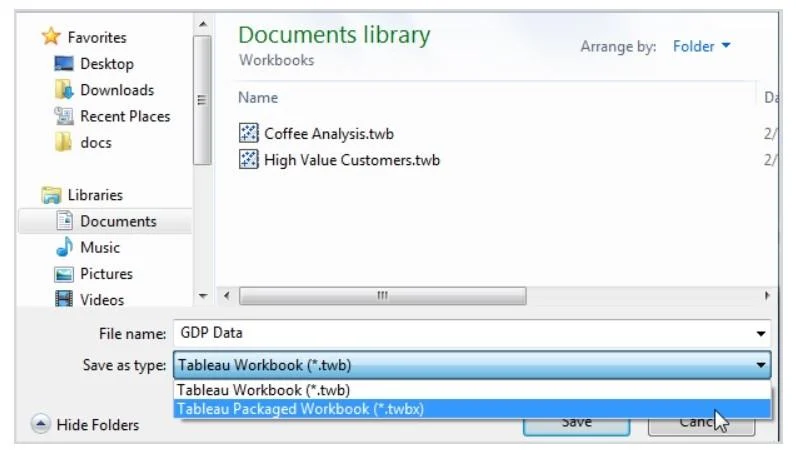Click the navigation pane scroll down arrow
The height and width of the screenshot is (457, 796).
203,296
